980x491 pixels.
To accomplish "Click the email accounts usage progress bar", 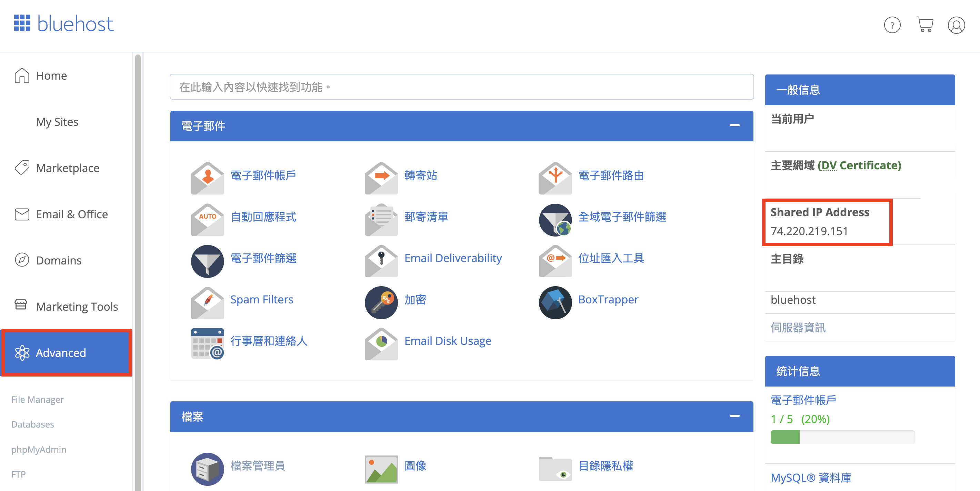I will (x=842, y=437).
